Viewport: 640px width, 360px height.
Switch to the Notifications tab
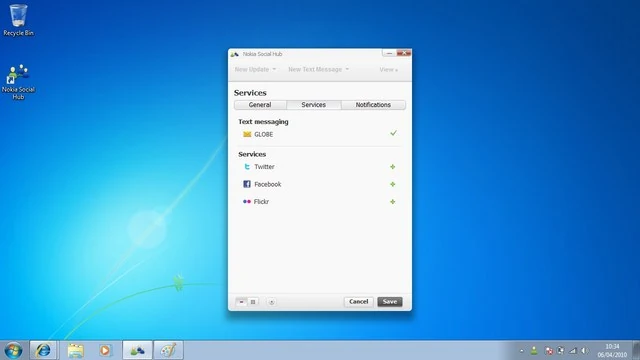point(373,105)
